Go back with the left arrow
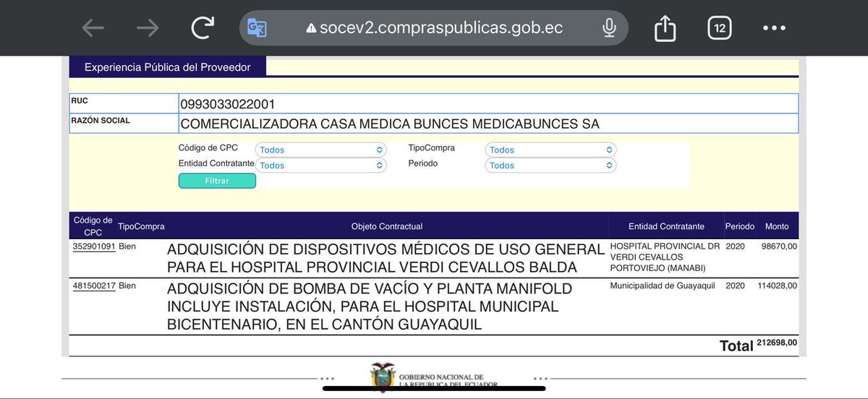 click(x=93, y=28)
